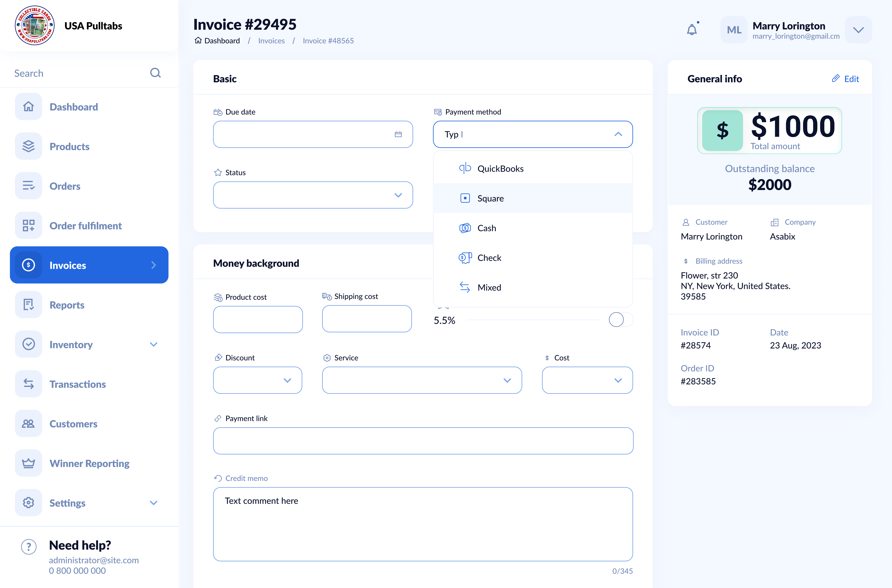Click the Payment link input field

point(423,441)
